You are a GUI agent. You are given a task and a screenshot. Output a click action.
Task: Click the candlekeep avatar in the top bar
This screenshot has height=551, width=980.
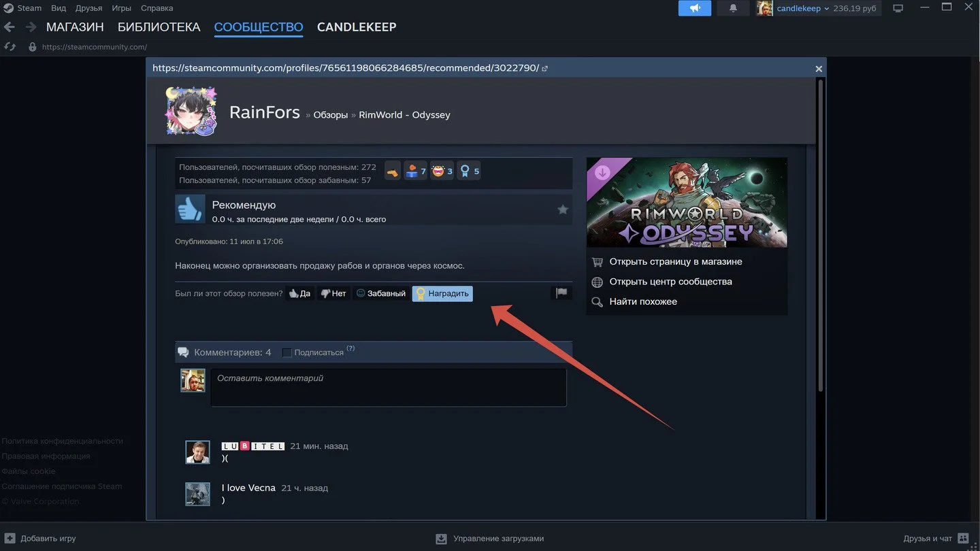coord(764,8)
